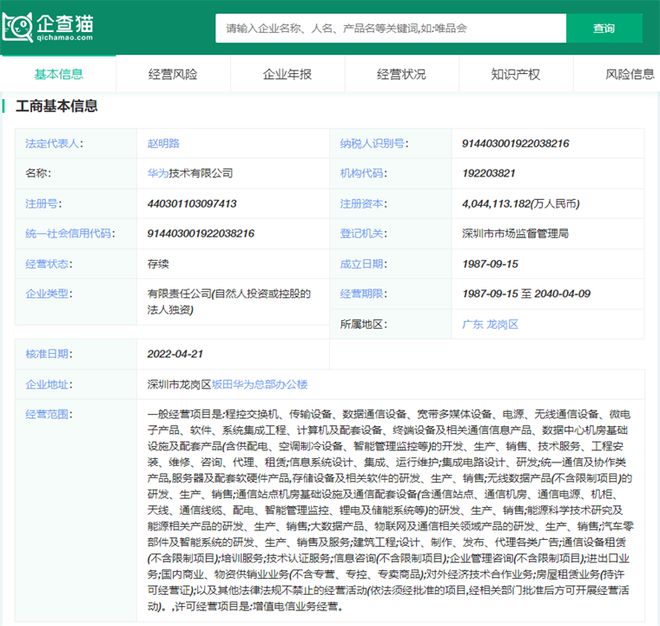Open the 经营状况 tab
Screen dimensions: 660x626
click(x=402, y=75)
